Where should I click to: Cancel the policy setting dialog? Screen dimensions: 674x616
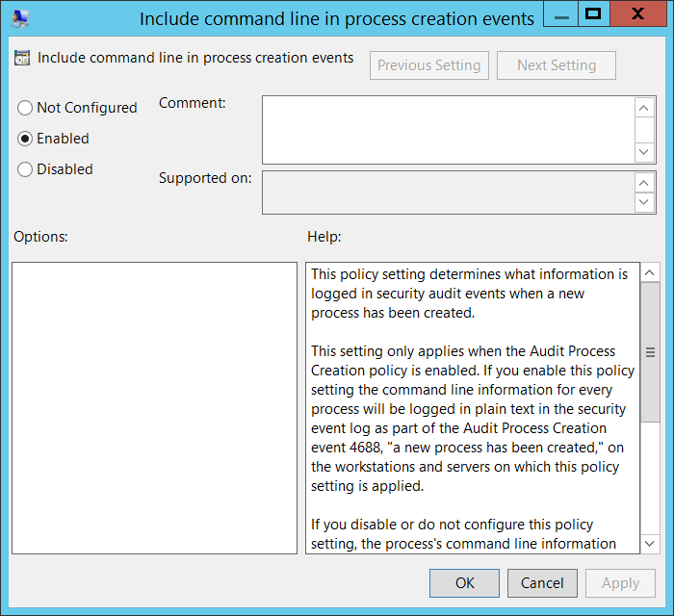542,582
